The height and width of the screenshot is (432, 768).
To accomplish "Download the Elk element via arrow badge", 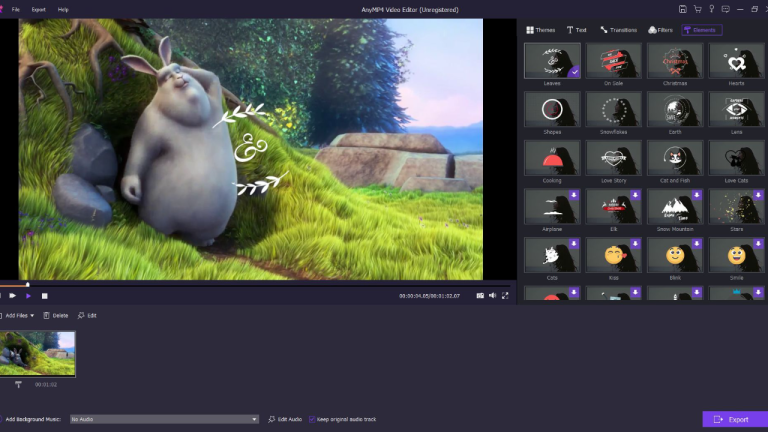I will [x=635, y=195].
